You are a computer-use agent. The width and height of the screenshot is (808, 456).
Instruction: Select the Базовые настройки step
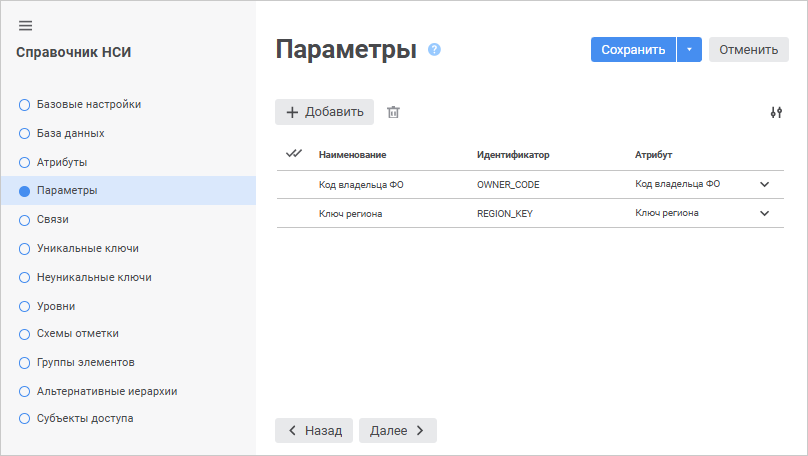click(x=88, y=104)
